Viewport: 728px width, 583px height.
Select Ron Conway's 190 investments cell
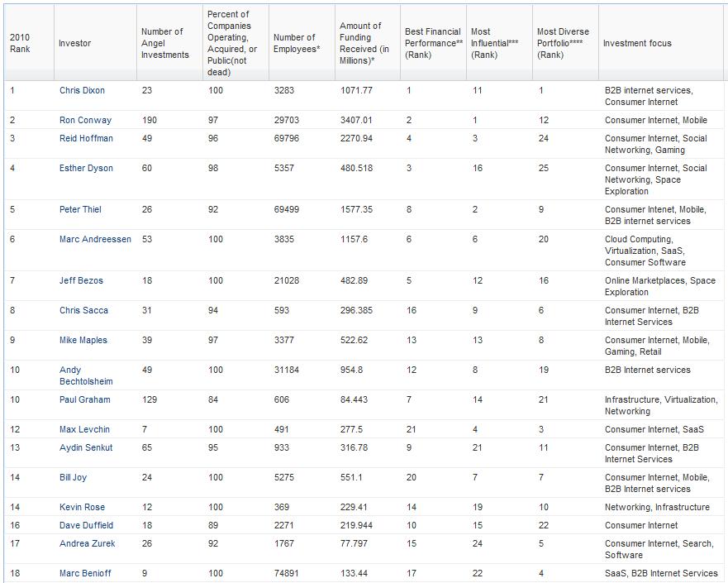150,120
